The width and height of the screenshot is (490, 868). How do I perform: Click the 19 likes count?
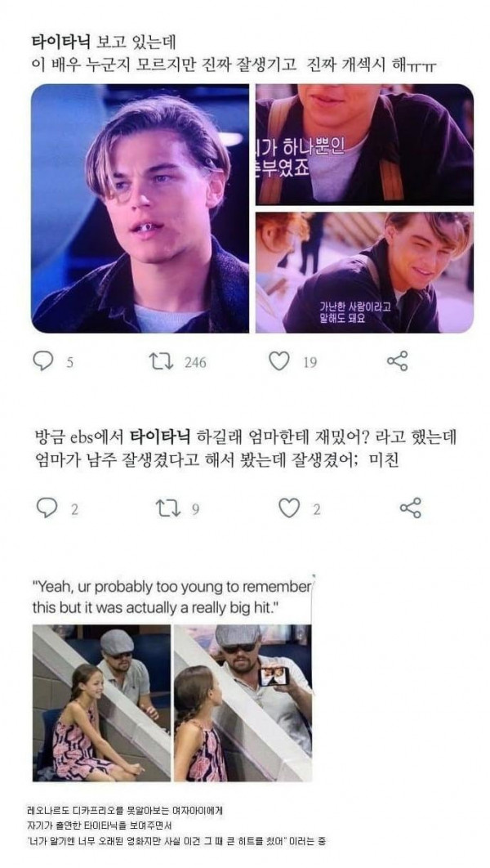click(310, 363)
